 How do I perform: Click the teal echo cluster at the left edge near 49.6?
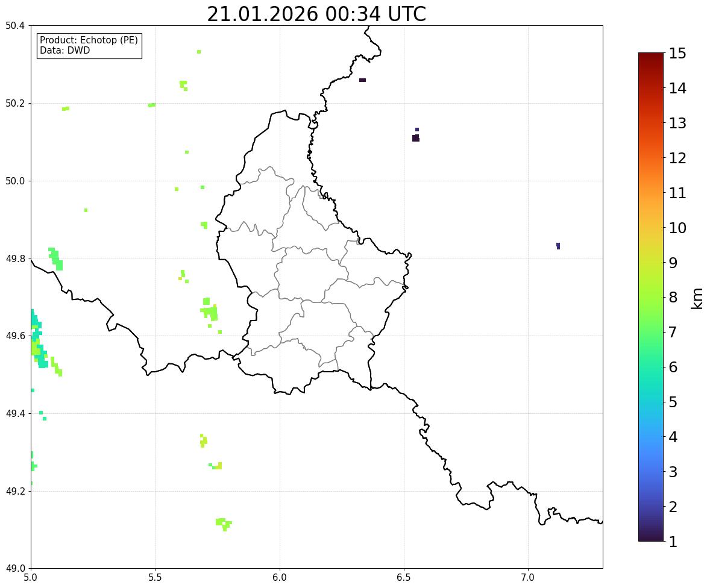(x=38, y=339)
